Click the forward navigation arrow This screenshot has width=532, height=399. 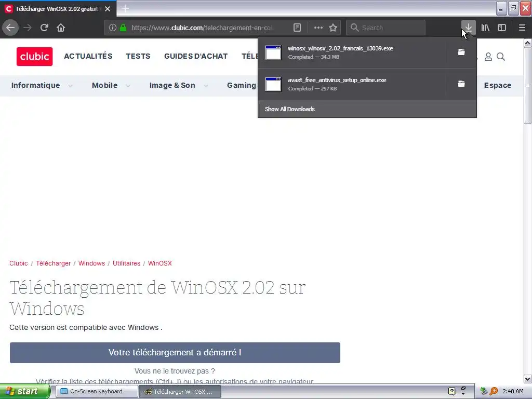28,28
